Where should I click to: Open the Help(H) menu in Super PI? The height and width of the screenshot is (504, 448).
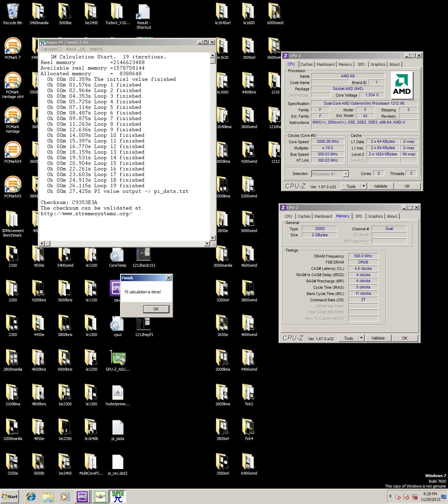coord(96,49)
